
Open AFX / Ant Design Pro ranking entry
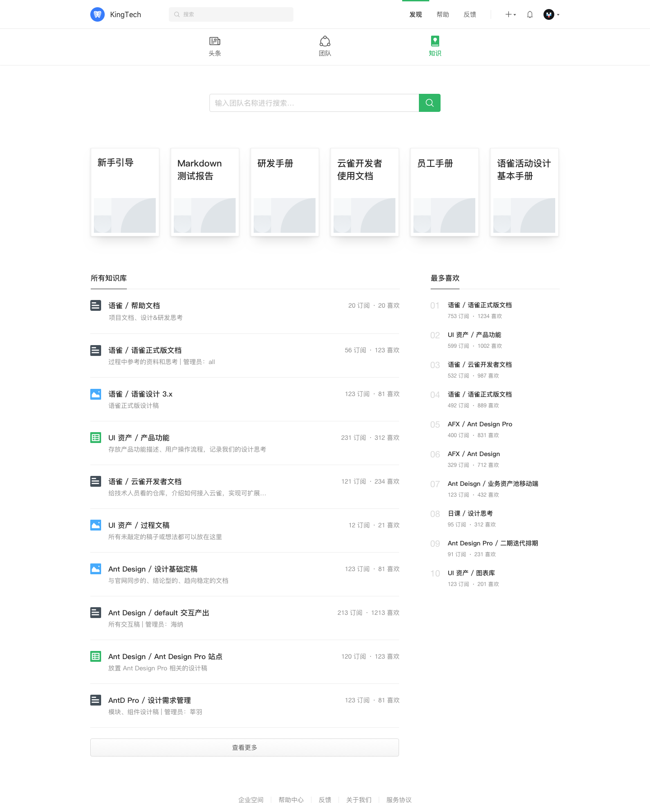click(x=480, y=424)
